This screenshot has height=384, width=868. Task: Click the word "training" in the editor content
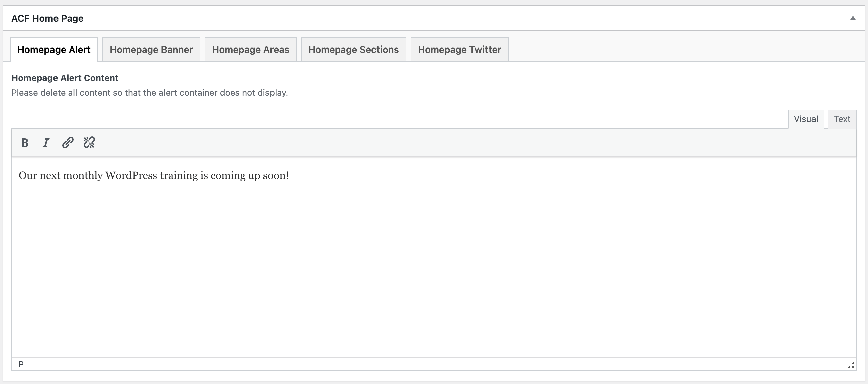179,176
